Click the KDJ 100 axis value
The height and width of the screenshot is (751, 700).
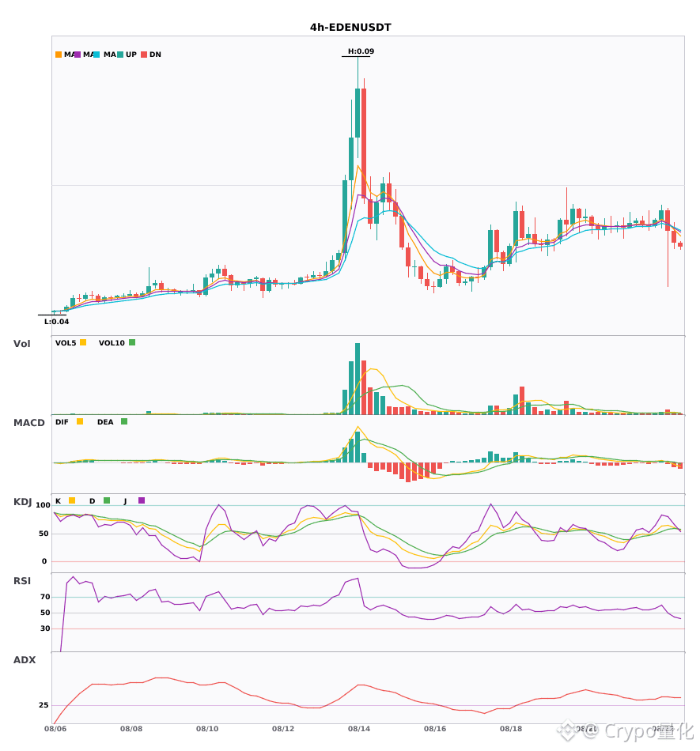(x=44, y=505)
